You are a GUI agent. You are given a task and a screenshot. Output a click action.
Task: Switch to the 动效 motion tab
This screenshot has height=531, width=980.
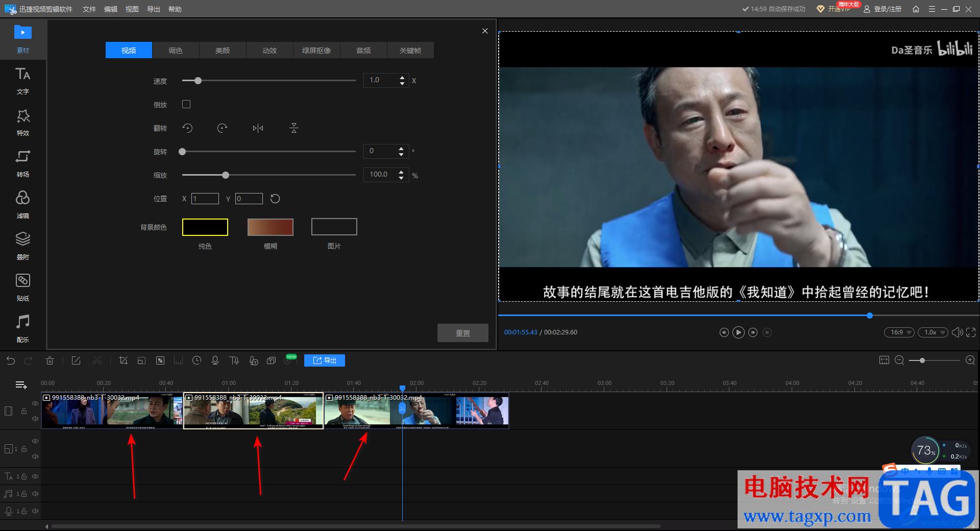(269, 50)
